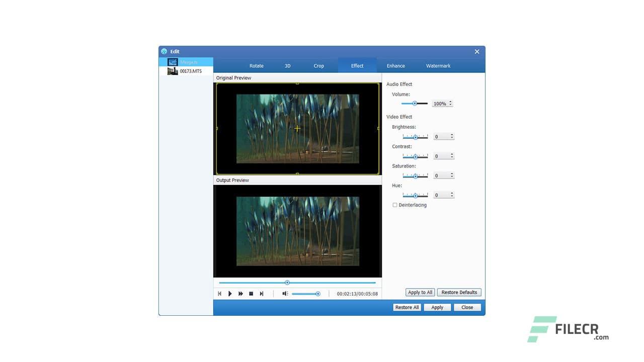Image resolution: width=644 pixels, height=362 pixels.
Task: Switch to the Enhance tab
Action: 395,65
